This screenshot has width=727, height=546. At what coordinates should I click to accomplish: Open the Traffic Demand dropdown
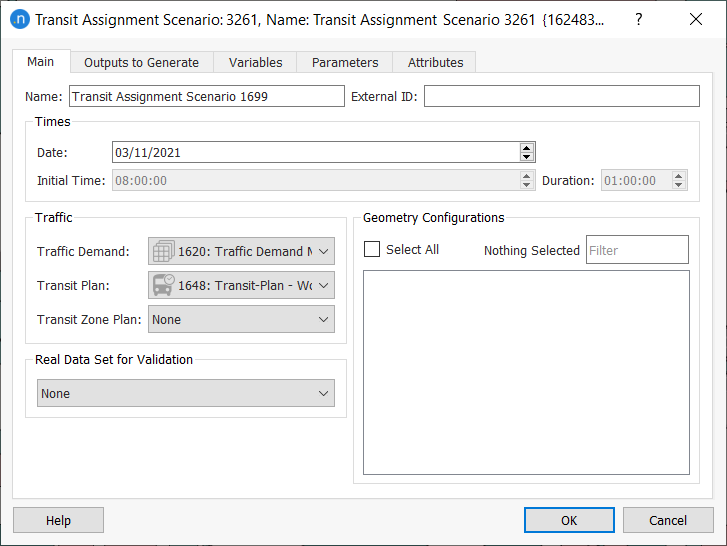point(241,251)
